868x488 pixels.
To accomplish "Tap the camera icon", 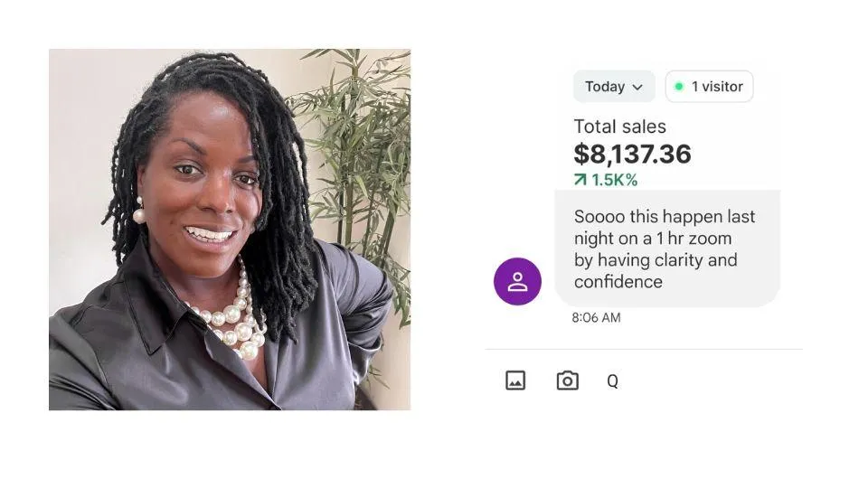I will click(567, 380).
